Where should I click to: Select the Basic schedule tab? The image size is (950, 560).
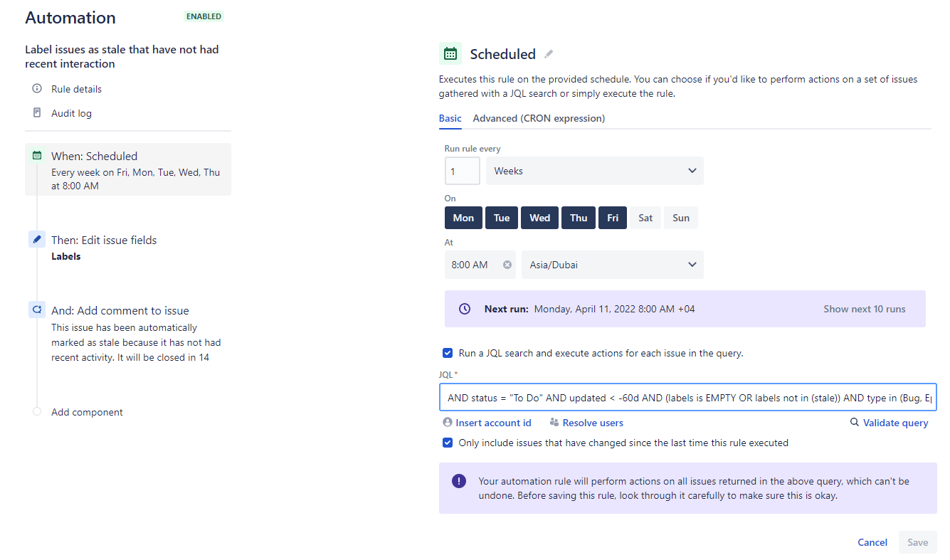[x=450, y=119]
